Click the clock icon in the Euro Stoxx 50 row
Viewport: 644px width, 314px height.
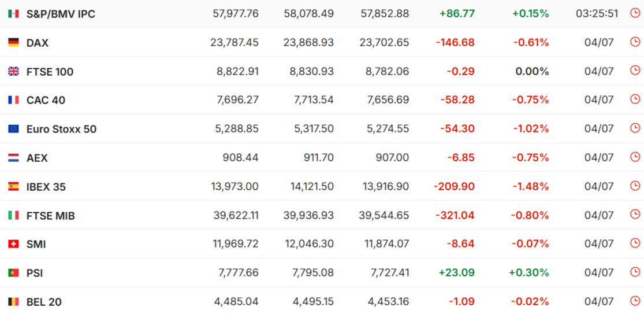(635, 128)
